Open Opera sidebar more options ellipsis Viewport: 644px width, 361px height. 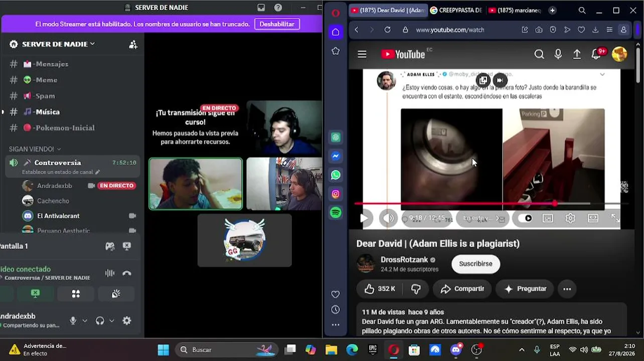[336, 325]
